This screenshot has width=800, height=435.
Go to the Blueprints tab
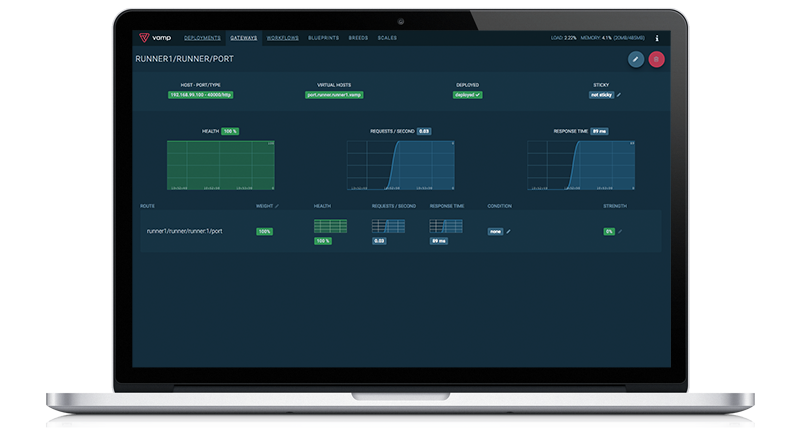[323, 38]
